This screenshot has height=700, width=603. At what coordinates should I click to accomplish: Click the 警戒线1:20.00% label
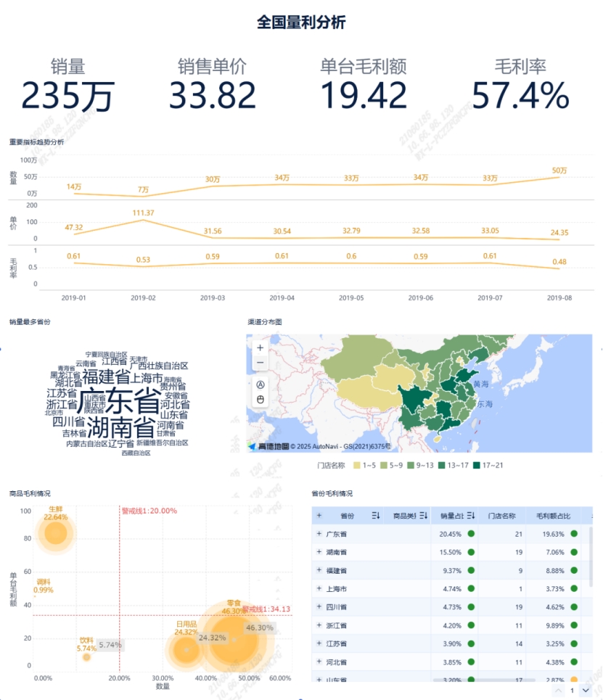pyautogui.click(x=149, y=511)
